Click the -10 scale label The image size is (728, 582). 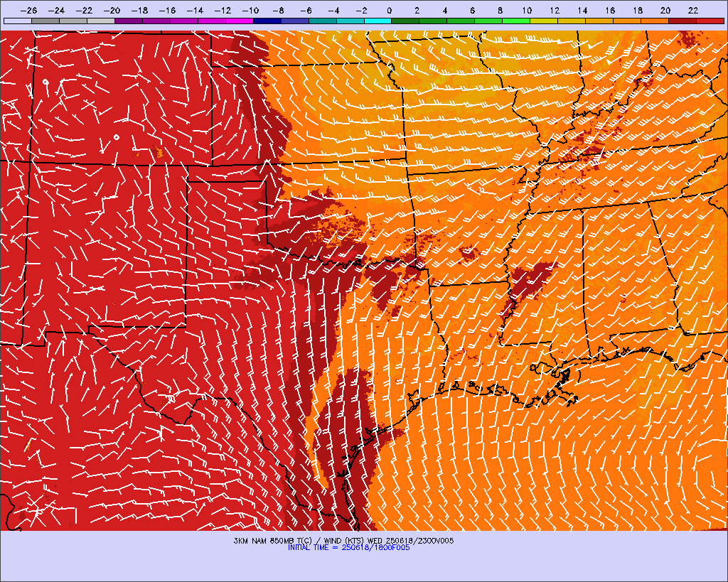250,10
